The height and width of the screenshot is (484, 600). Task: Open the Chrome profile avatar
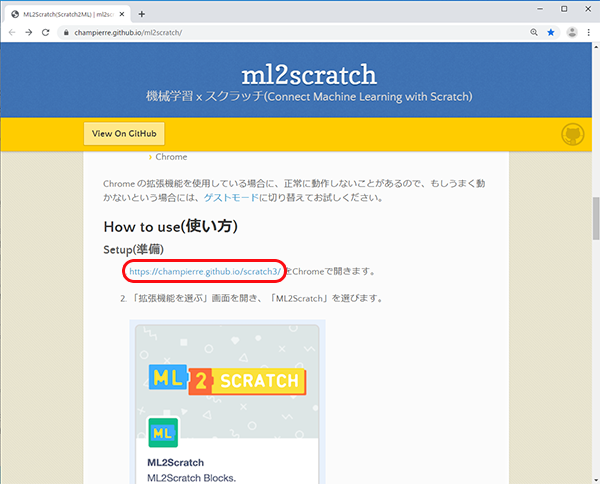(572, 32)
